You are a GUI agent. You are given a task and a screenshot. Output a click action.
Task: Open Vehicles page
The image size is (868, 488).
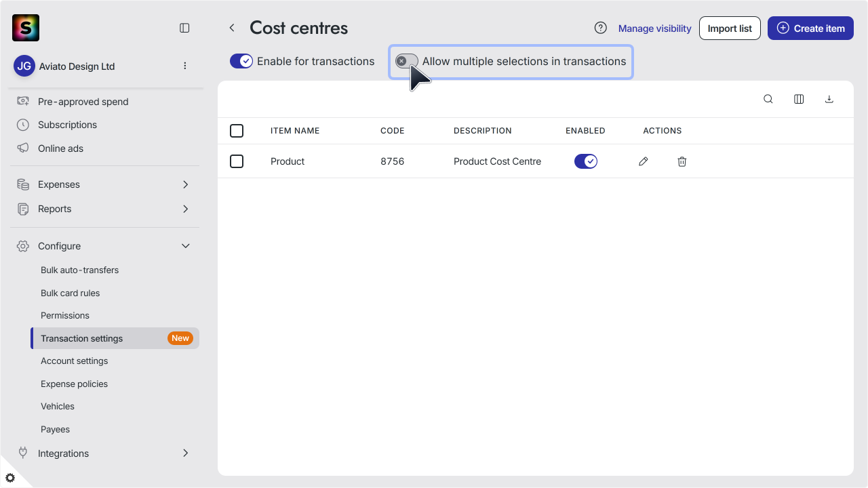point(58,406)
